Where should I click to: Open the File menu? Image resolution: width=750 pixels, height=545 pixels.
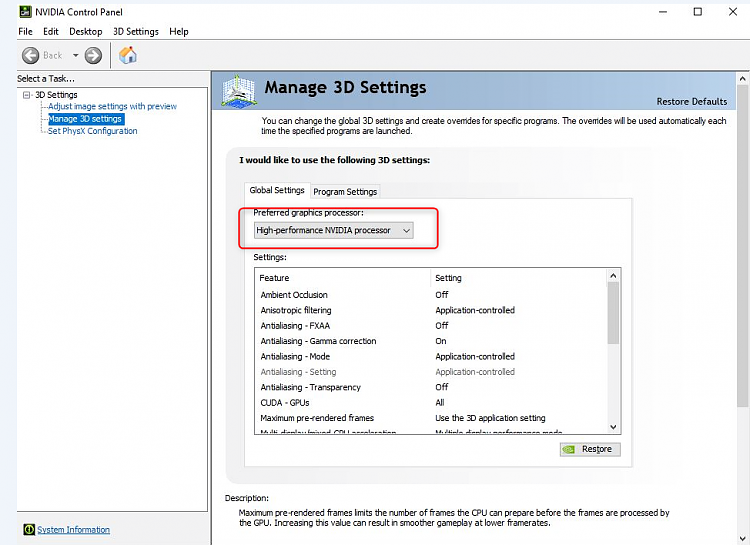pos(25,32)
